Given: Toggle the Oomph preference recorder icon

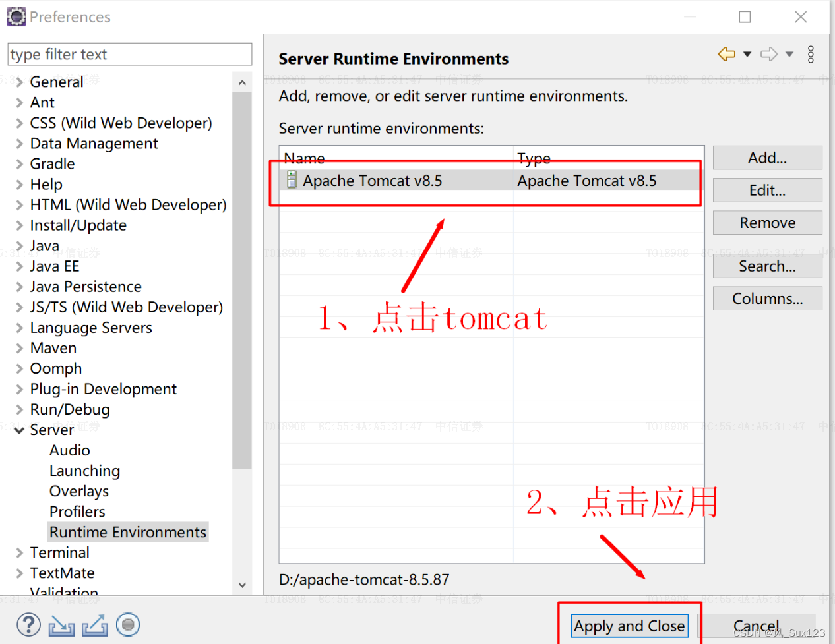Looking at the screenshot, I should tap(128, 624).
